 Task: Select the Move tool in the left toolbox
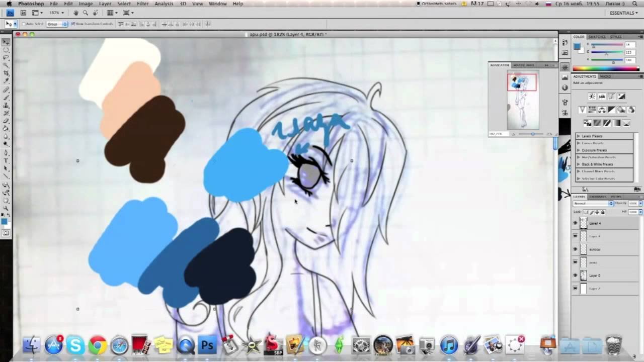tap(6, 42)
